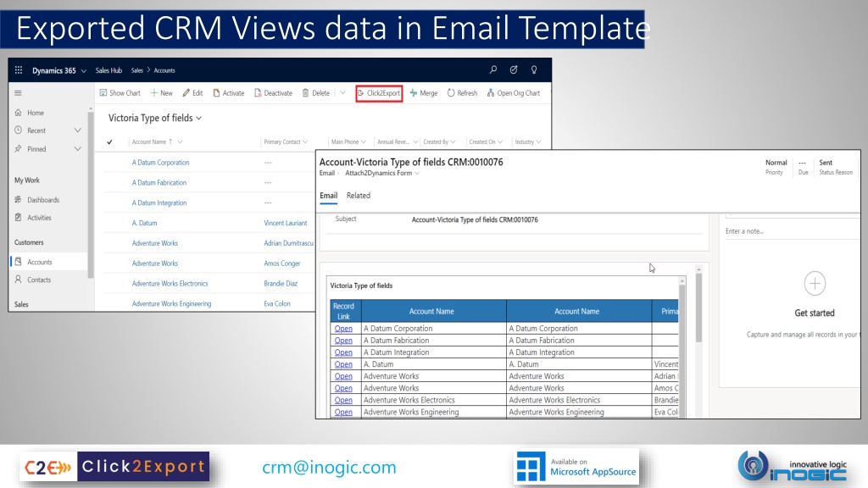The image size is (868, 488).
Task: Open the Victoria Type of fields view selector
Action: coord(155,118)
